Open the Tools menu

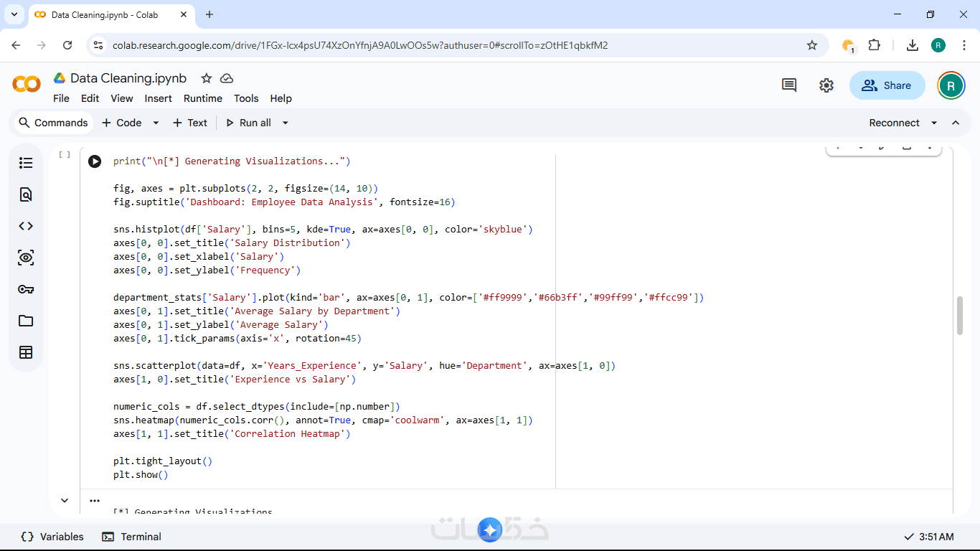pyautogui.click(x=246, y=98)
